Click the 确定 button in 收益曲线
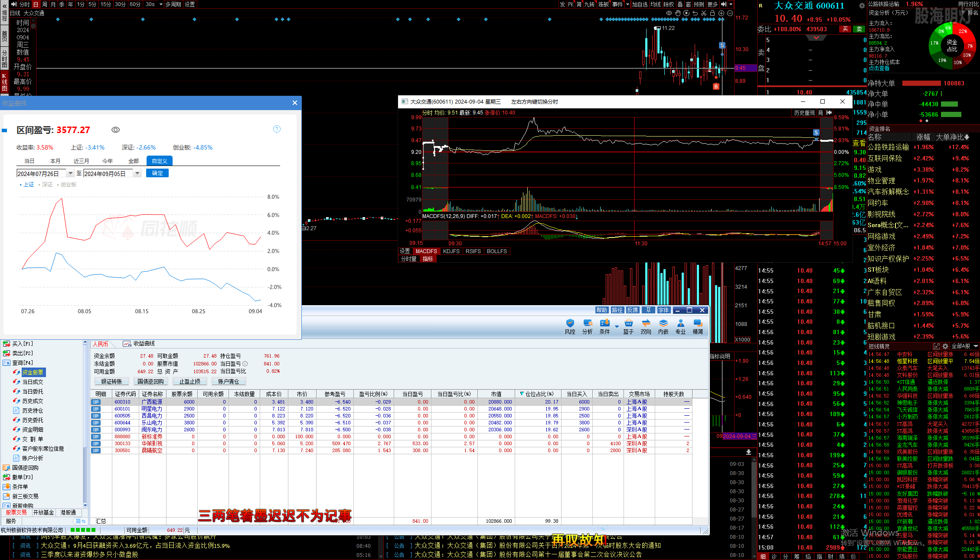 pos(157,173)
